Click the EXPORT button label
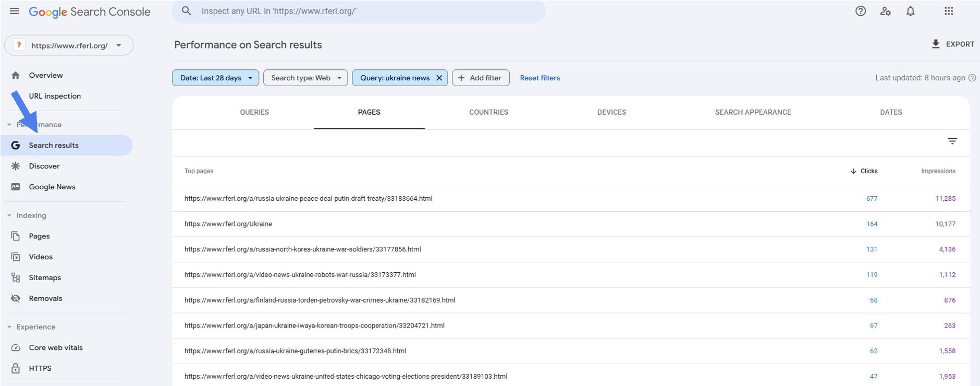Image resolution: width=980 pixels, height=386 pixels. [960, 44]
